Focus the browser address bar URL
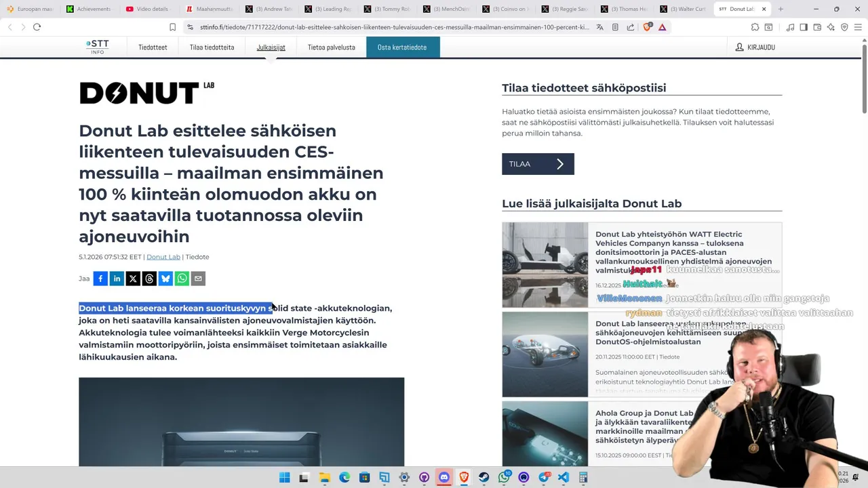The image size is (868, 488). click(x=395, y=27)
